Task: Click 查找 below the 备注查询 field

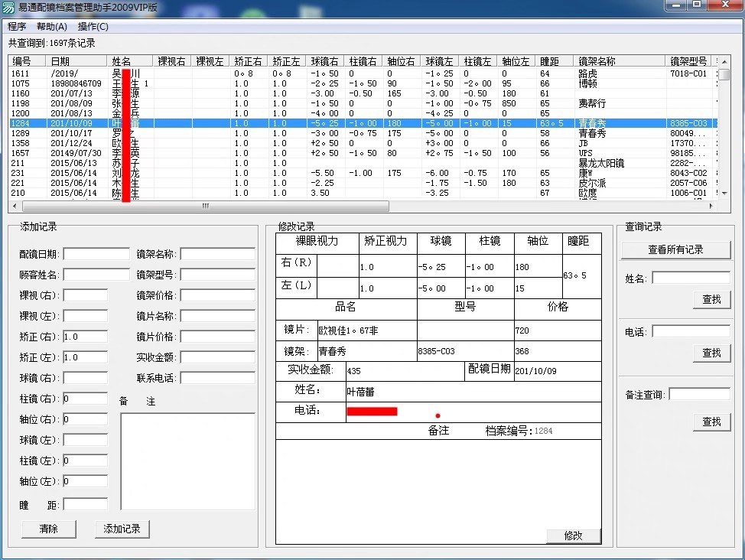Action: pyautogui.click(x=711, y=422)
